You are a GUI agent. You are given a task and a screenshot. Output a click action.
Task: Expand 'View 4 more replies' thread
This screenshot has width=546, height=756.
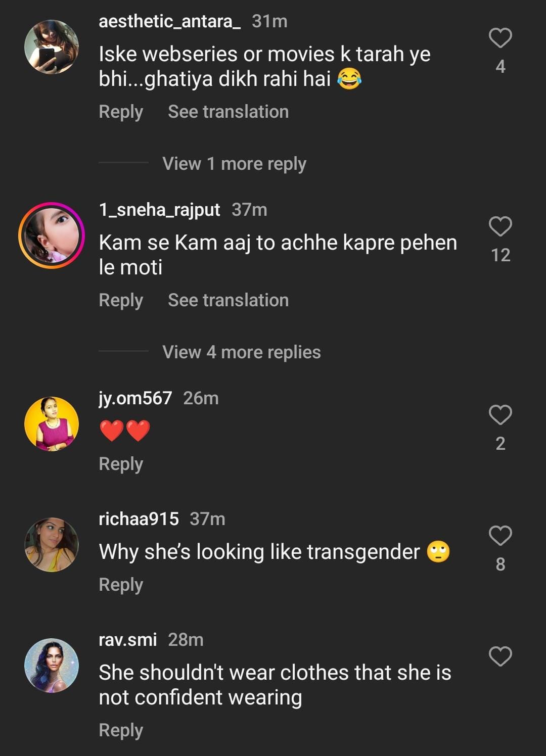click(x=241, y=352)
